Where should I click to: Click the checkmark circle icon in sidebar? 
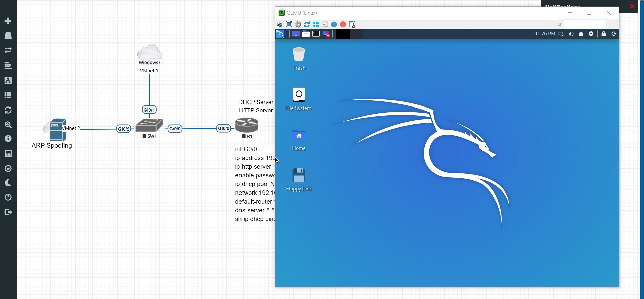pos(8,168)
